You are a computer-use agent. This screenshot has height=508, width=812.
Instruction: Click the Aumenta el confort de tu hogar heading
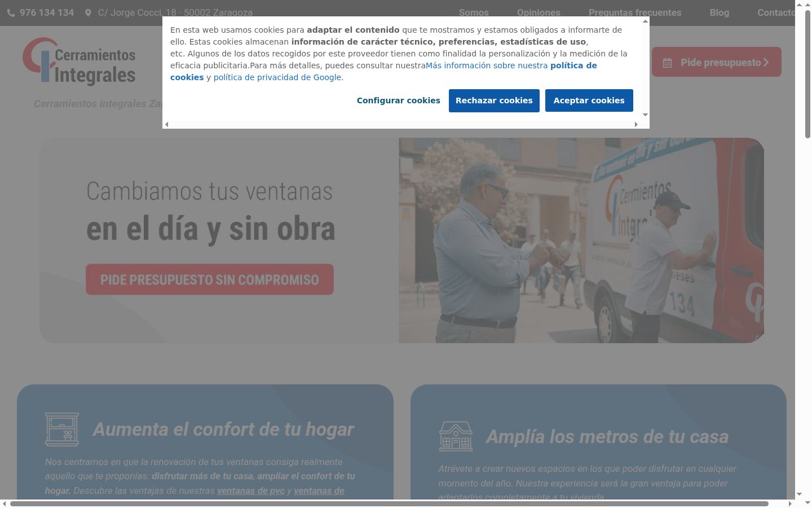pyautogui.click(x=223, y=429)
